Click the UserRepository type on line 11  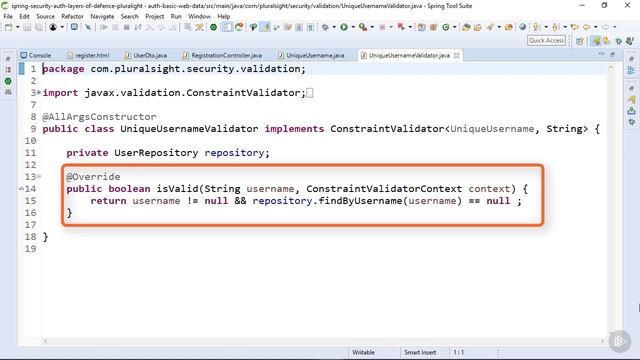(156, 153)
